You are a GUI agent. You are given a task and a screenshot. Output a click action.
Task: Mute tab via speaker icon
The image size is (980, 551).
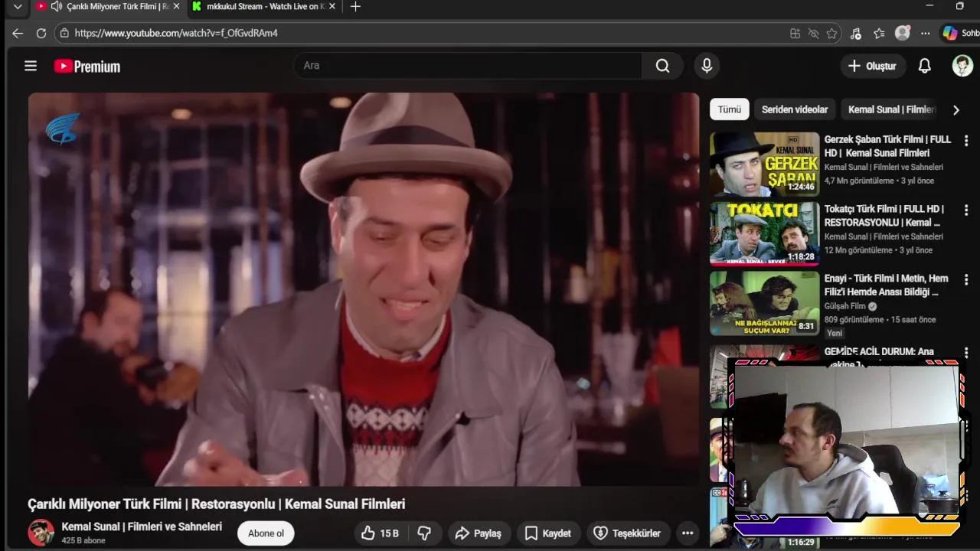click(56, 6)
